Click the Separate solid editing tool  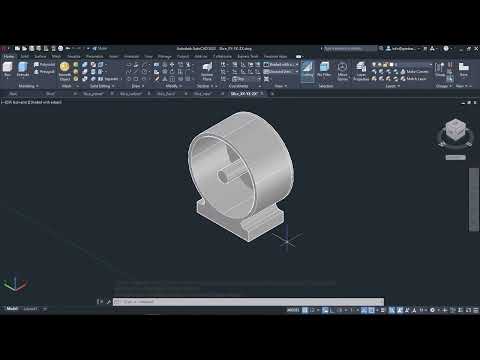coord(109,79)
